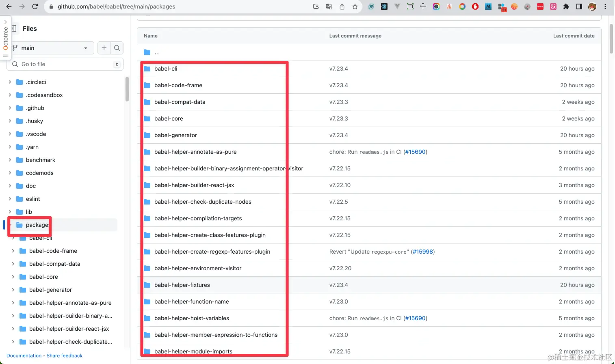Open babel-helper-compilation-targets folder
The image size is (615, 364).
pos(198,218)
